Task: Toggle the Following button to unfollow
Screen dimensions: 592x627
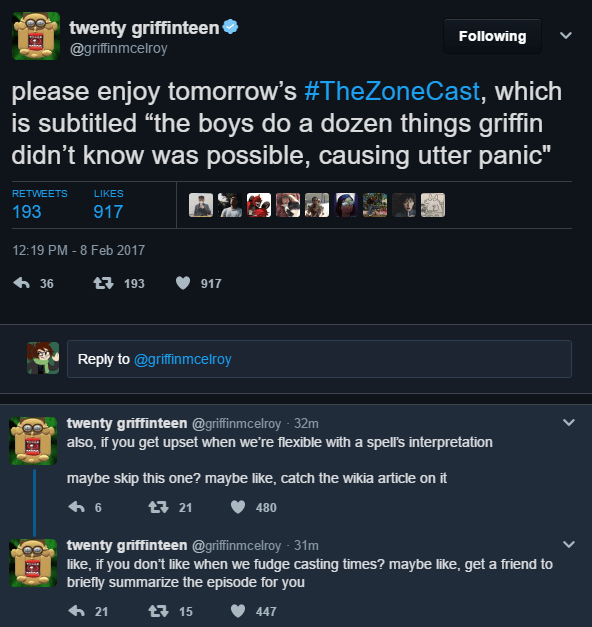Action: 492,36
